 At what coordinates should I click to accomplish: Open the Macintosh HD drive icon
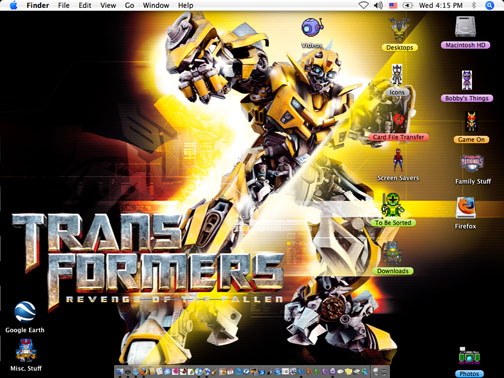pyautogui.click(x=465, y=26)
